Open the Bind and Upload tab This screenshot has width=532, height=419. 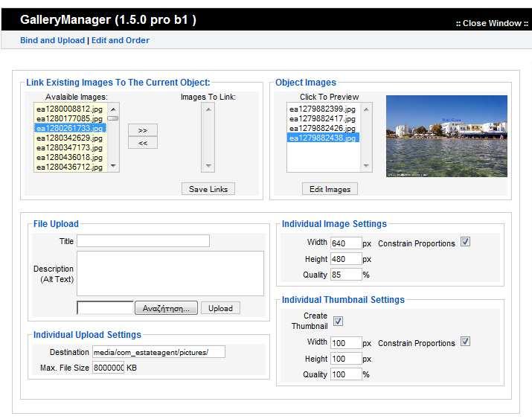(x=52, y=40)
